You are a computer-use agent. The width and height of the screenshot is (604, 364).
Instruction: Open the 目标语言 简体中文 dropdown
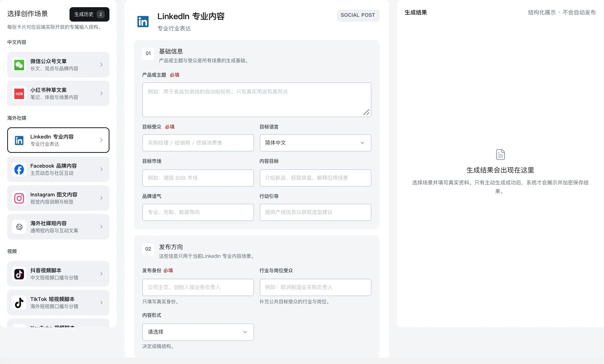point(316,143)
